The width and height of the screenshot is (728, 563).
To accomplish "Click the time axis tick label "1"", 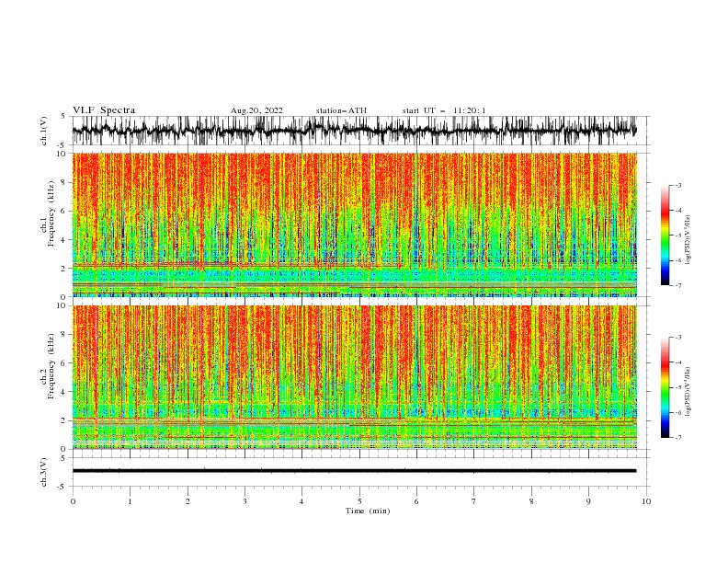I will click(130, 501).
